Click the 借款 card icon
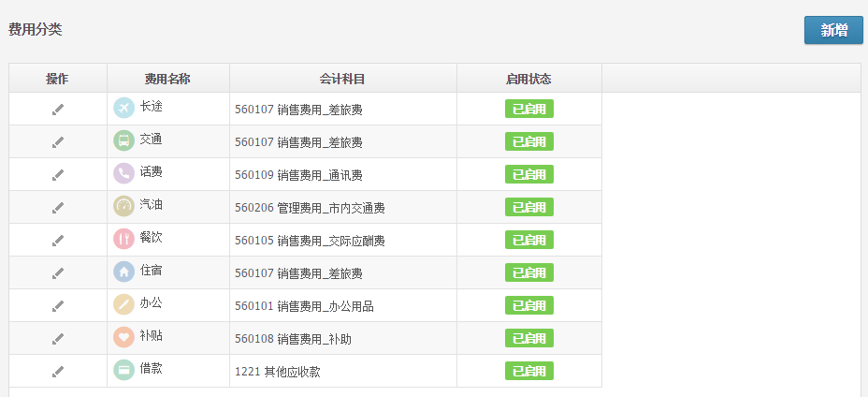This screenshot has height=397, width=868. point(123,370)
